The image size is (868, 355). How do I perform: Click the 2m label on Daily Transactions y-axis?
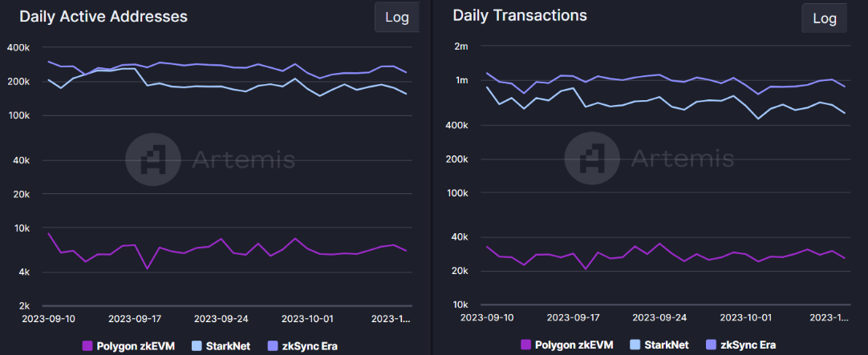460,46
